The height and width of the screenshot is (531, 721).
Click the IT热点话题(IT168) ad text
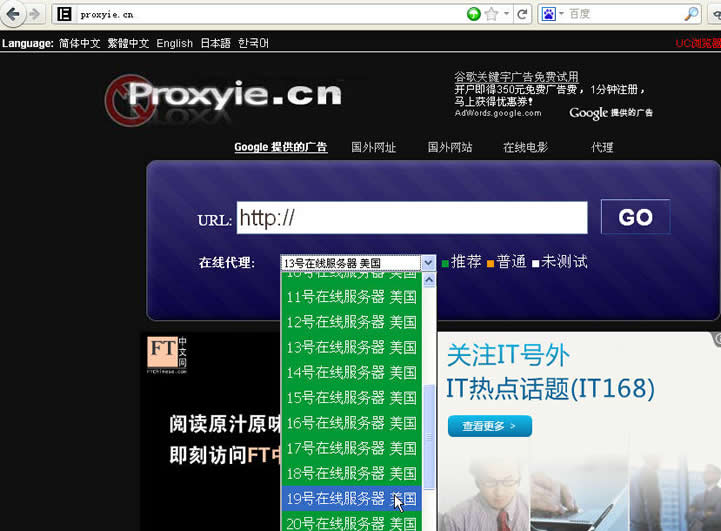pos(550,388)
